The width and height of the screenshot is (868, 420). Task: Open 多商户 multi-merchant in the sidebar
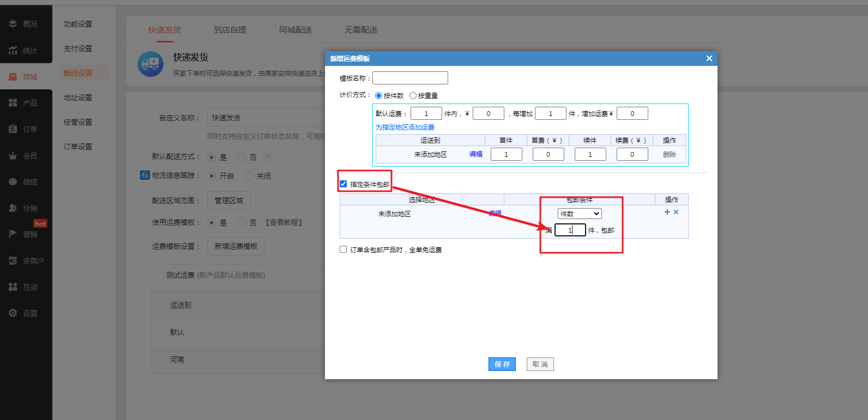(x=26, y=261)
